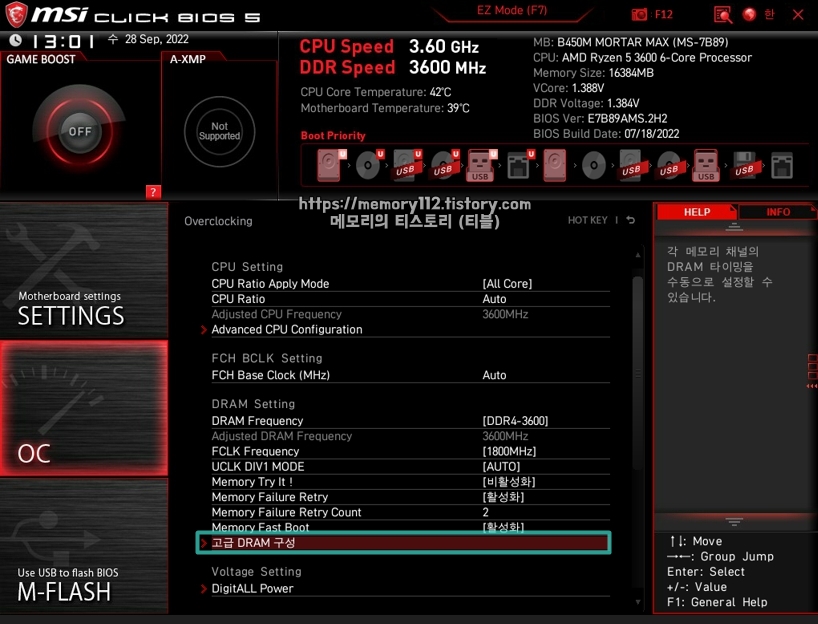Click the 3600MHz value beside Adjusted CPU Frequency

[x=505, y=314]
